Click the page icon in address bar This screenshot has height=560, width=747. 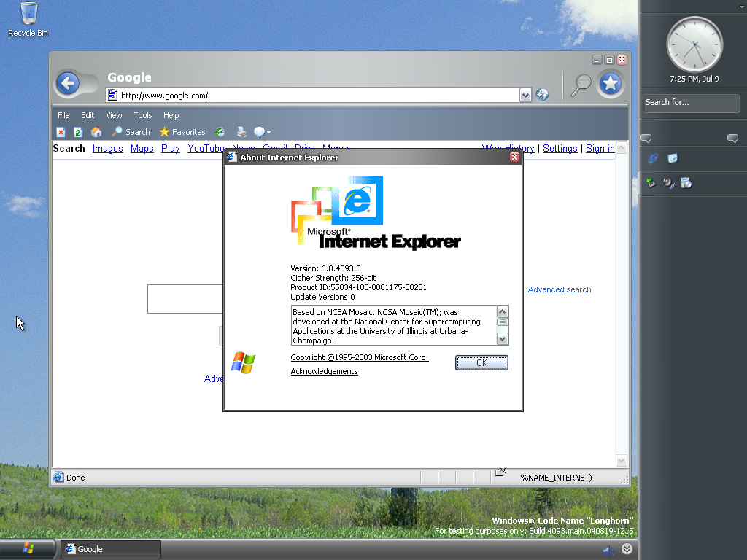112,96
